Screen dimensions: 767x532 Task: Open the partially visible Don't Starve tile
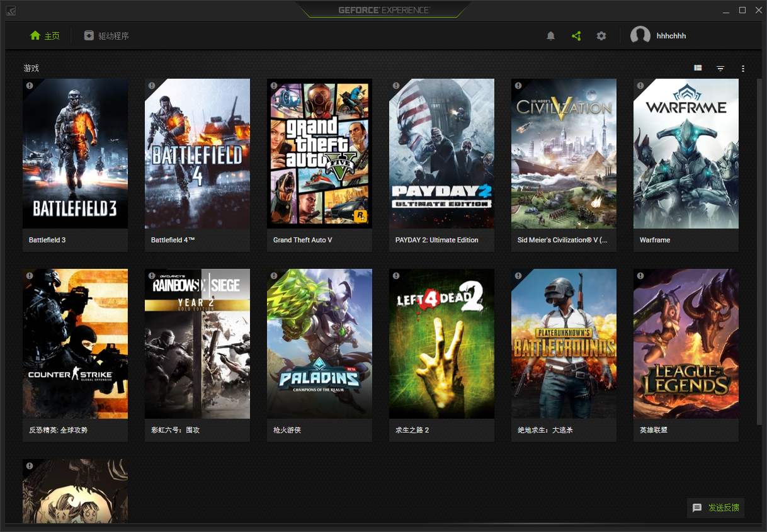tap(75, 491)
